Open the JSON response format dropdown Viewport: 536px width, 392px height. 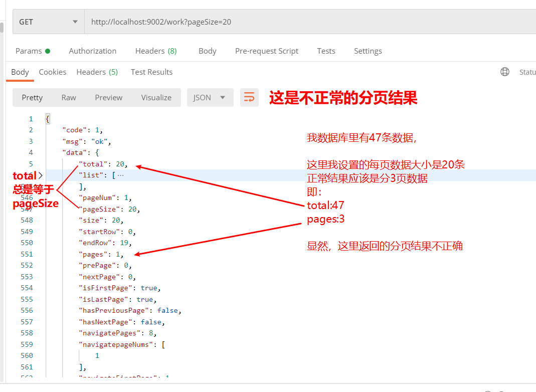(x=210, y=97)
